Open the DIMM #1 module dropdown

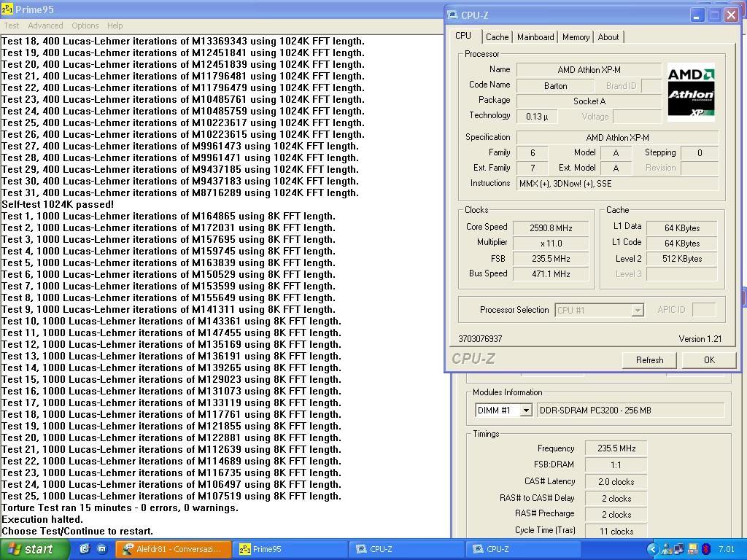click(526, 411)
